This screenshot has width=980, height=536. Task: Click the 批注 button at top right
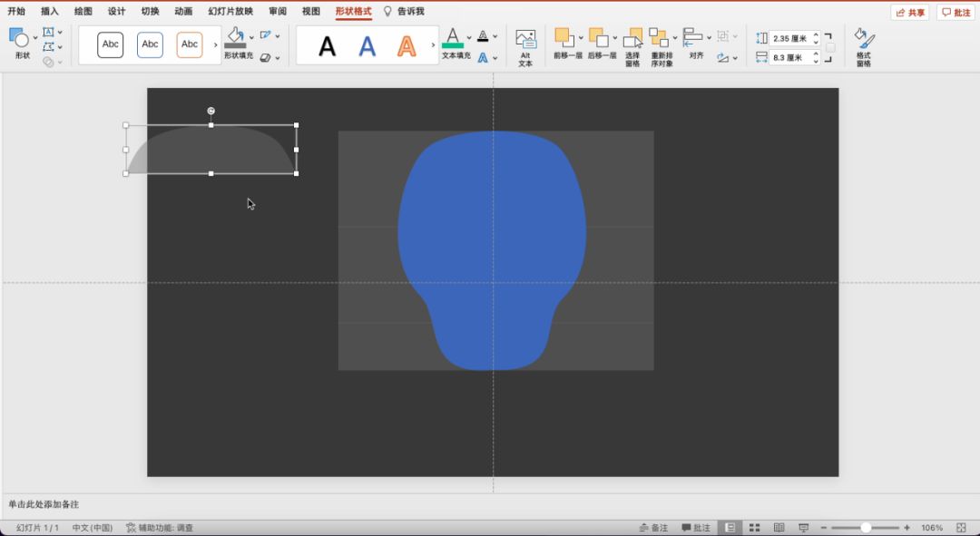[955, 13]
